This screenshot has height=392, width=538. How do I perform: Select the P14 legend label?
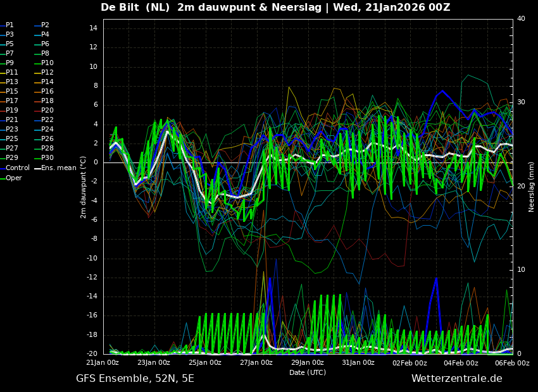pos(47,82)
